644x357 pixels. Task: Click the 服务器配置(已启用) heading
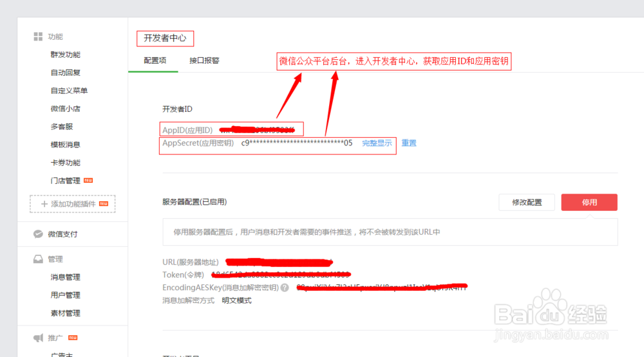pyautogui.click(x=194, y=202)
